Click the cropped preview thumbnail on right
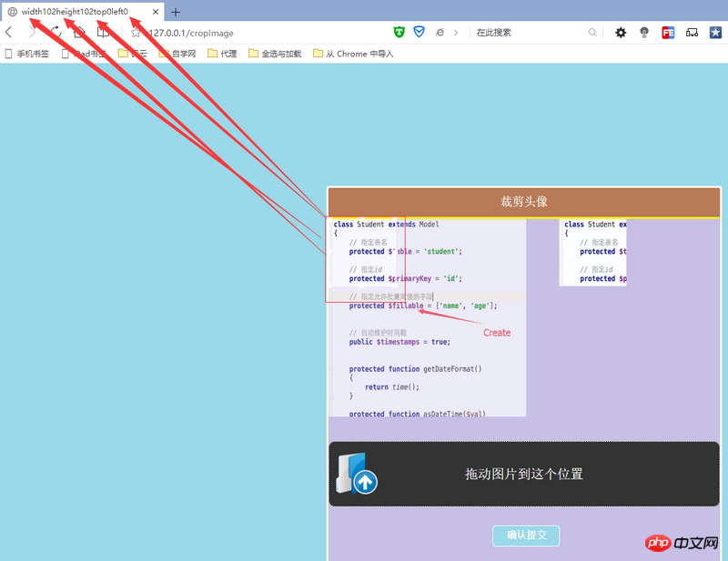Viewport: 728px width, 561px height. (593, 252)
